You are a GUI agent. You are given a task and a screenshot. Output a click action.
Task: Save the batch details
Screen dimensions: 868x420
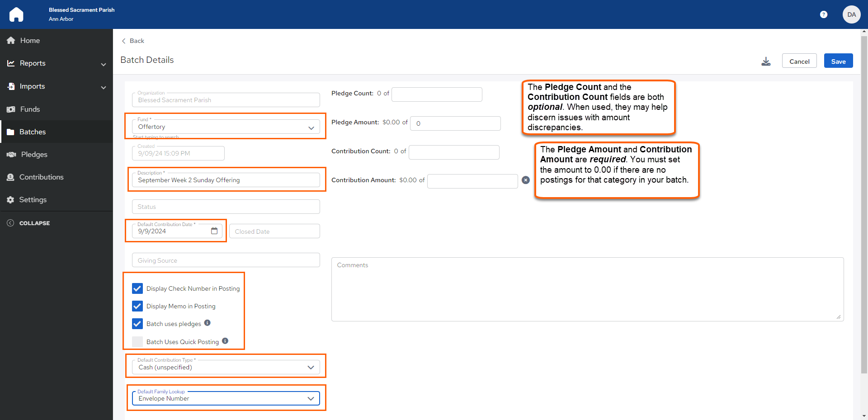(x=838, y=61)
